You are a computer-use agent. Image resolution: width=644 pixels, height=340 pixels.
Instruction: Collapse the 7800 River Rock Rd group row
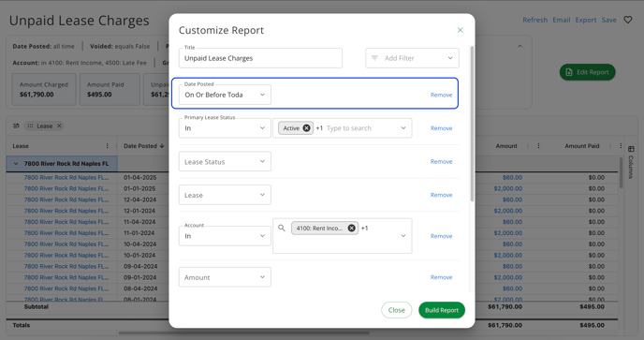(x=16, y=163)
